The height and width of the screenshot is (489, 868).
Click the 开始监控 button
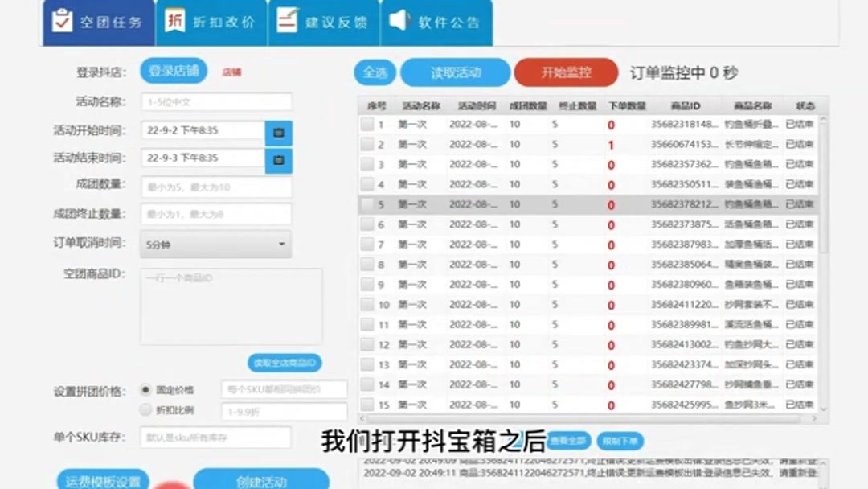(x=565, y=72)
